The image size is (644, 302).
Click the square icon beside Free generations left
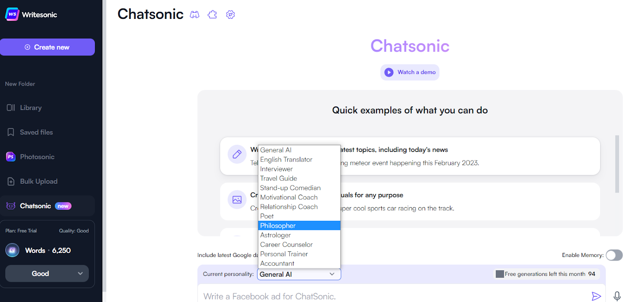(x=500, y=274)
